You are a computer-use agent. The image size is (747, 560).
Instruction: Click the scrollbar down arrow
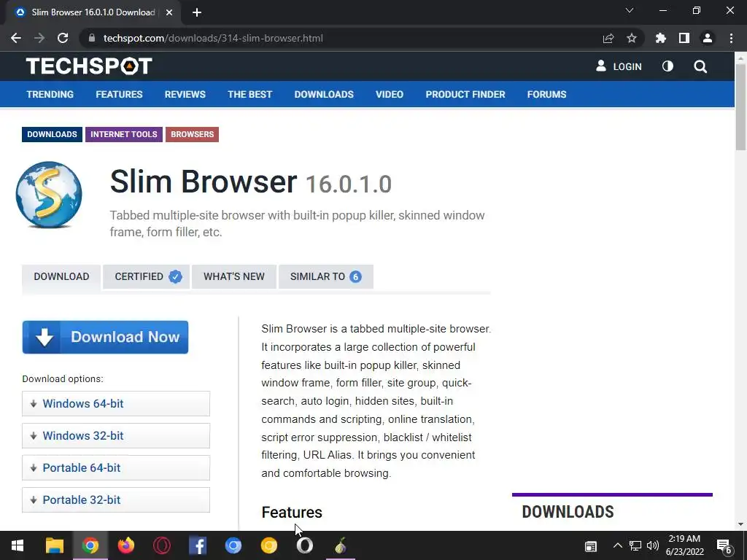click(740, 524)
